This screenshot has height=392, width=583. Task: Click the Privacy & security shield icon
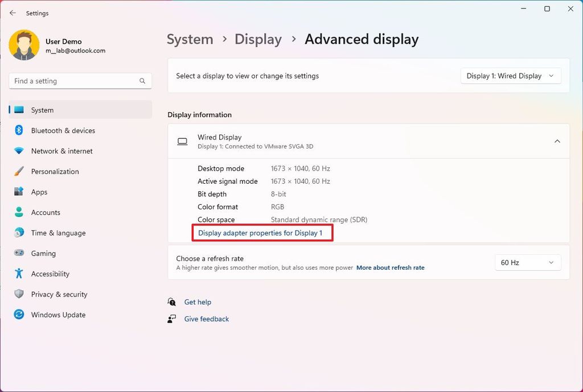[x=18, y=294]
